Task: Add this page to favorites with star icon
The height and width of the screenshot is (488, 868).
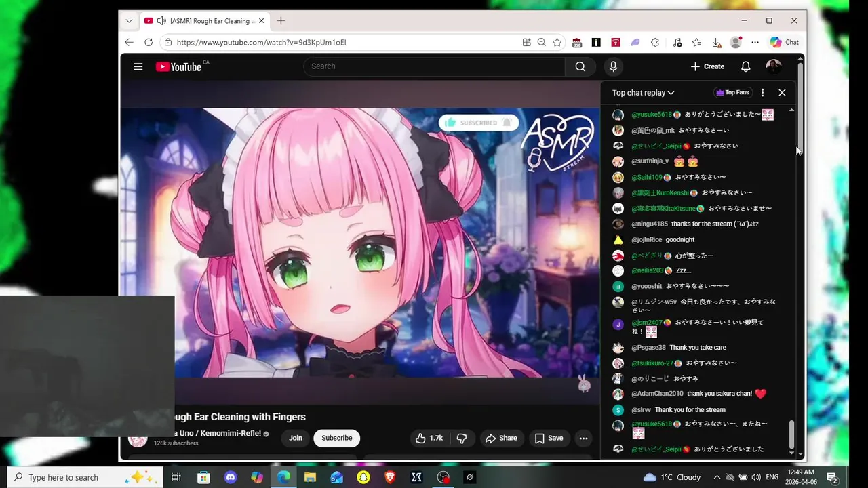Action: [x=557, y=42]
